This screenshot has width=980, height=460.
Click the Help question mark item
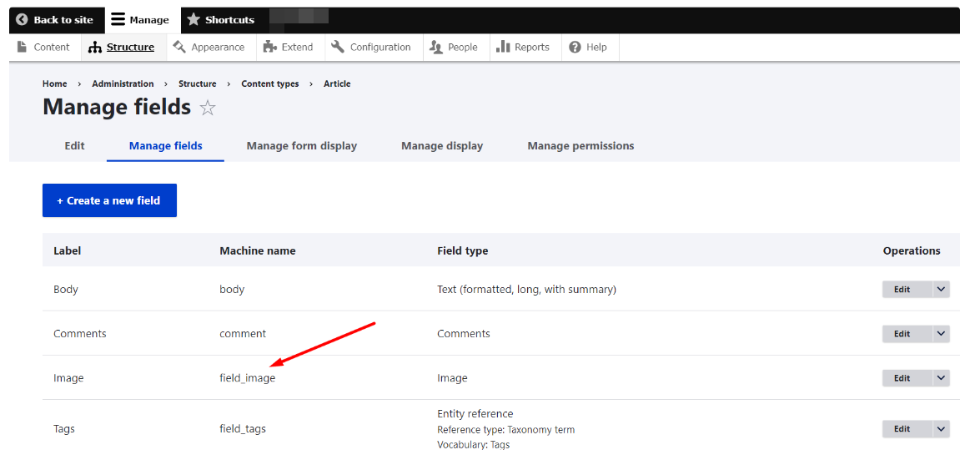click(588, 48)
